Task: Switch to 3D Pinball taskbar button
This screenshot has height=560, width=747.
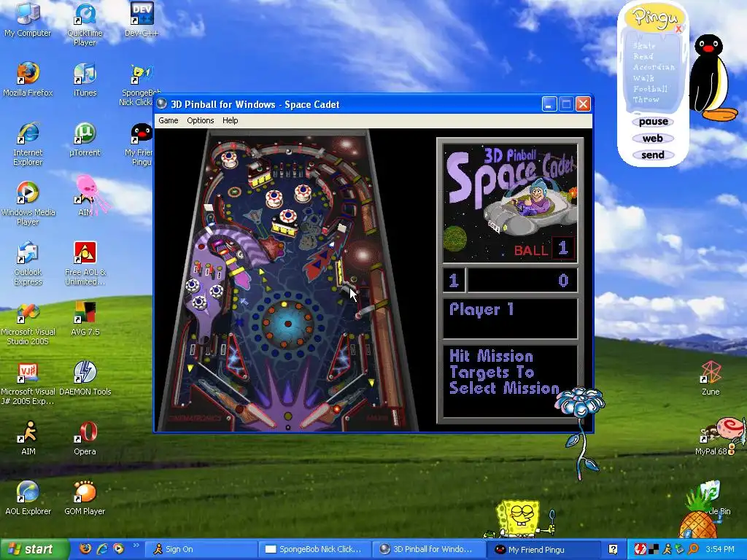Action: click(x=427, y=549)
